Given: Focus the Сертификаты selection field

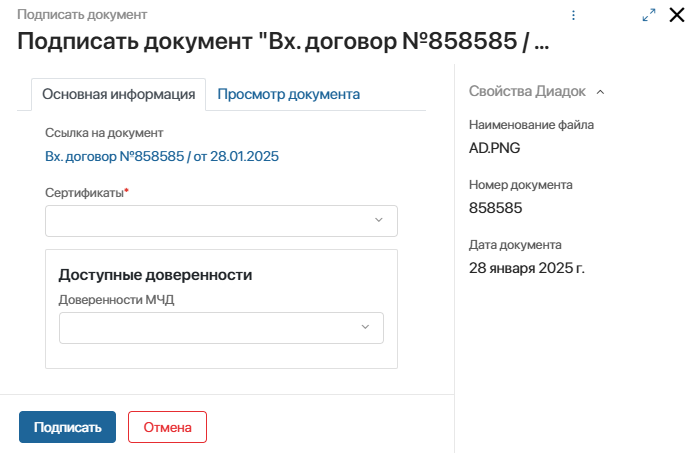Looking at the screenshot, I should 210,220.
